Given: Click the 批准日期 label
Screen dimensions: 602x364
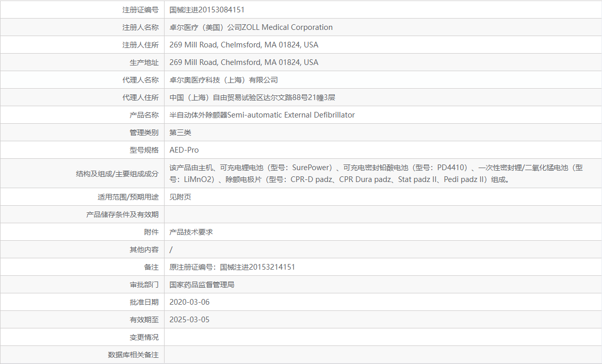Looking at the screenshot, I should (x=144, y=302).
